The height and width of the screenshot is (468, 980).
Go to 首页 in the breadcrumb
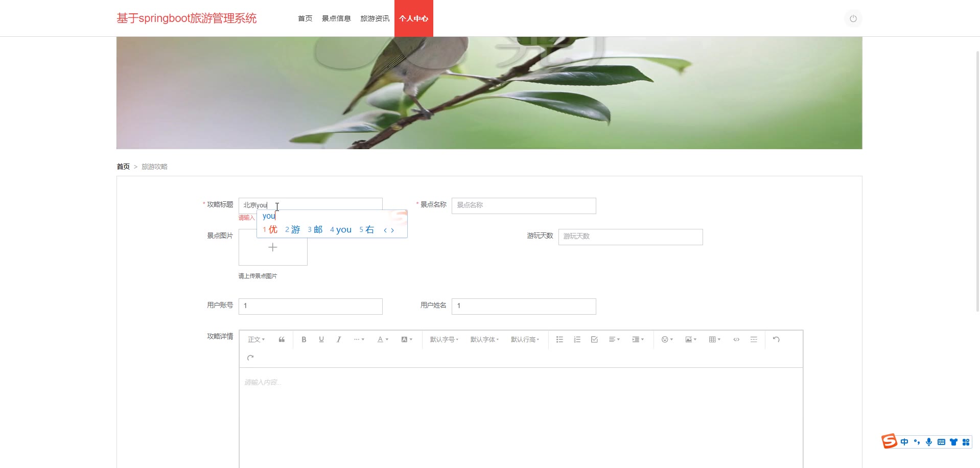[123, 167]
